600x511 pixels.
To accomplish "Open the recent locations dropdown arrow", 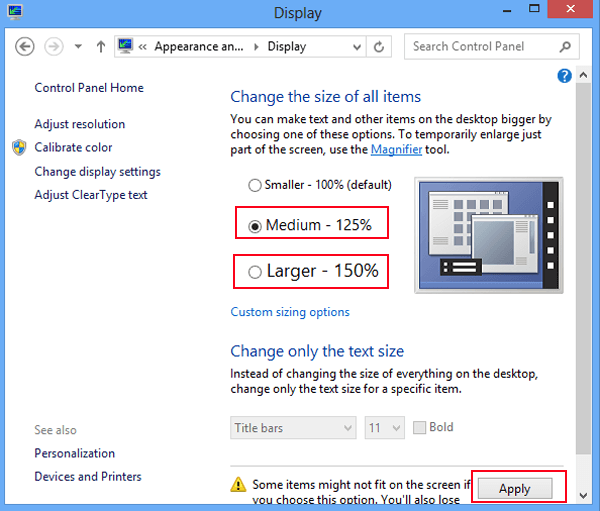I will click(78, 47).
